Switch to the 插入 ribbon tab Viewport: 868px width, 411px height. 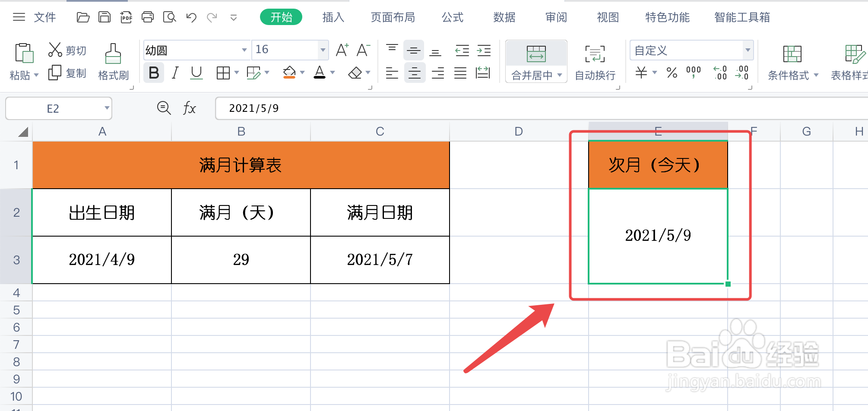pos(333,17)
